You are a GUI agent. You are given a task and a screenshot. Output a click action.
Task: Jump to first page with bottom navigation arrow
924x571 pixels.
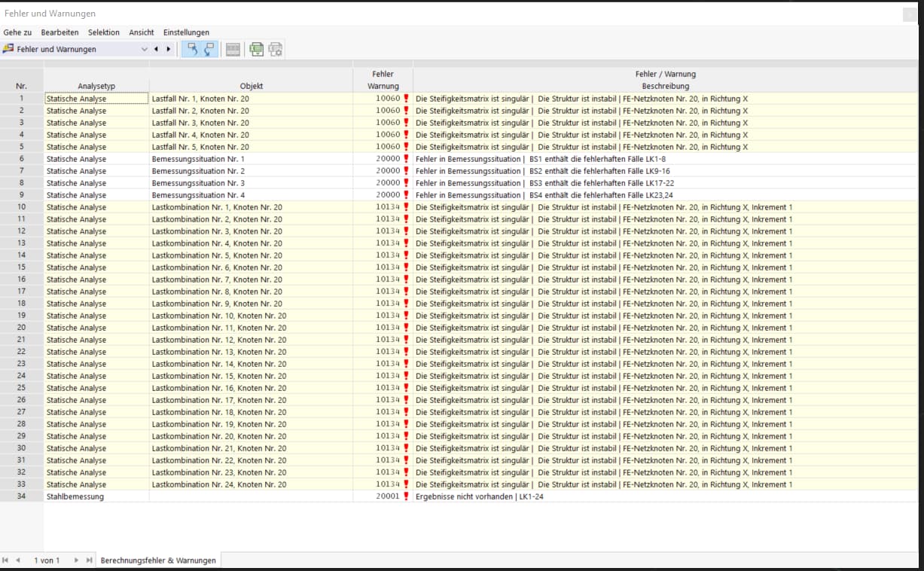coord(6,560)
